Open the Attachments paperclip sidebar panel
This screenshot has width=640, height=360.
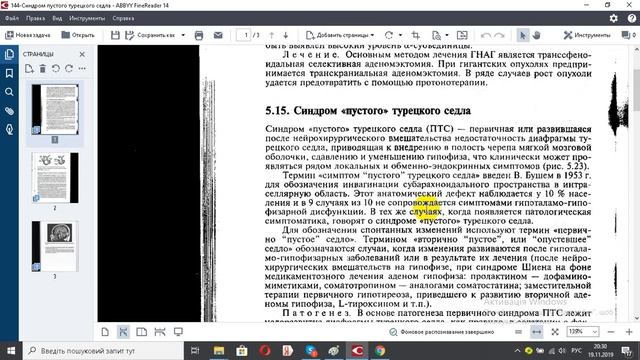tap(9, 111)
